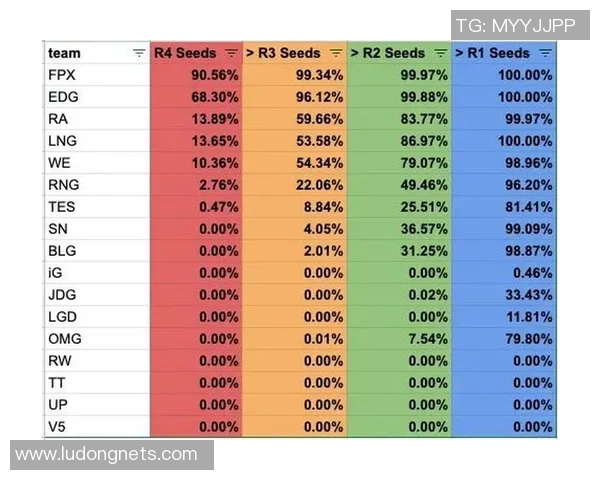Click the www.ludongnets.com watermark link

coord(107,455)
